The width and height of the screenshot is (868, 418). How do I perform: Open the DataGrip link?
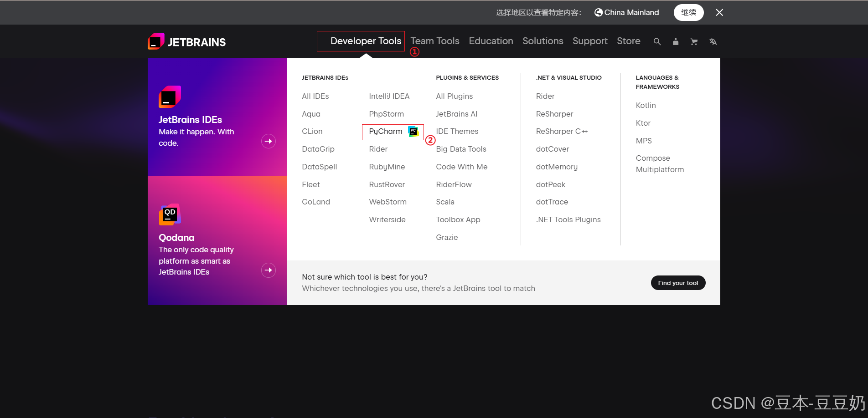pos(318,149)
